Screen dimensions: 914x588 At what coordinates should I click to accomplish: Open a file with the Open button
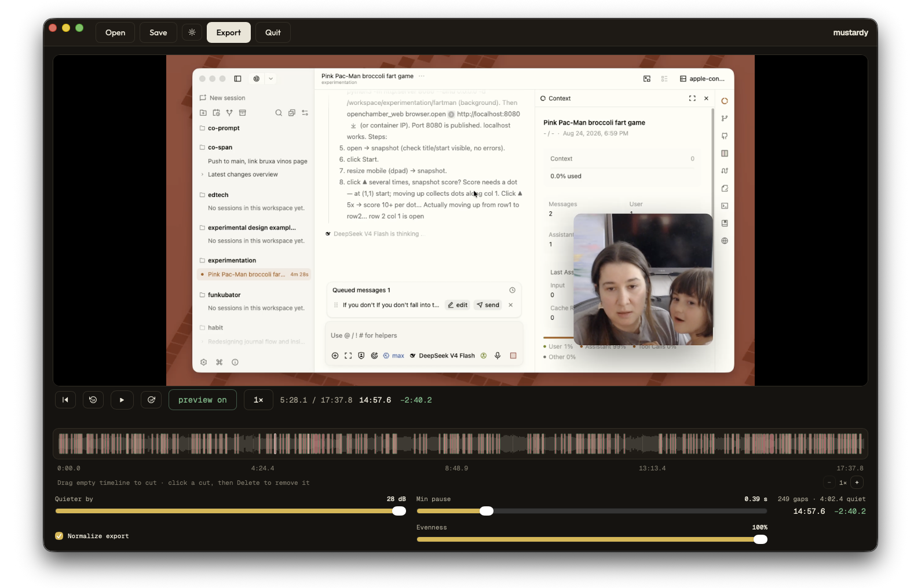click(115, 32)
